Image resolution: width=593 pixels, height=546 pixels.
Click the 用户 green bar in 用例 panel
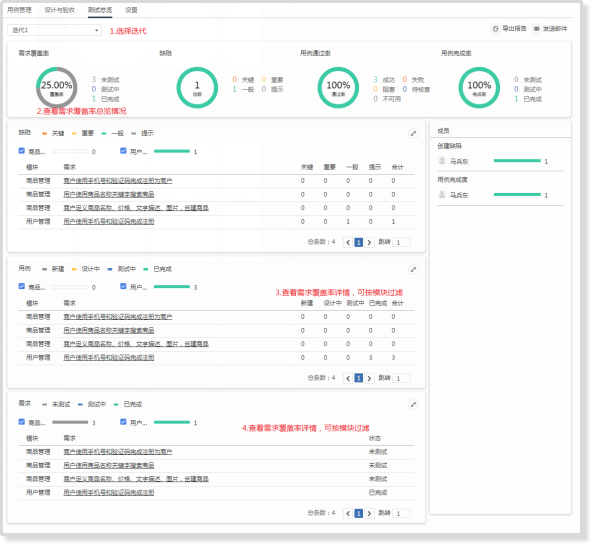pyautogui.click(x=172, y=287)
